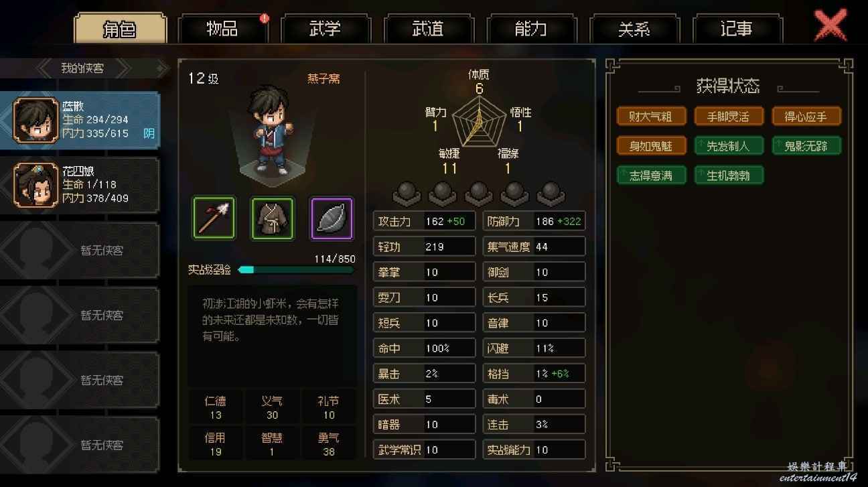Click the red X close icon

point(830,27)
